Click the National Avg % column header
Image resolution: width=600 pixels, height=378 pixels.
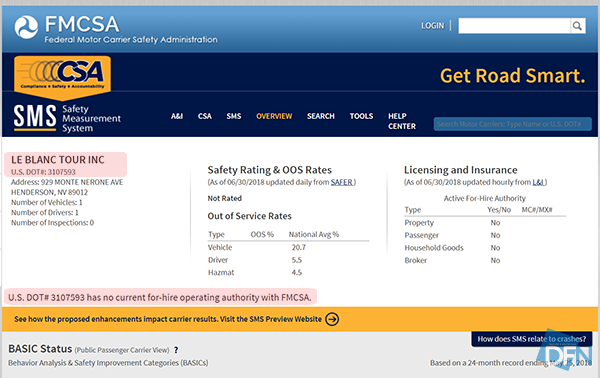click(314, 235)
